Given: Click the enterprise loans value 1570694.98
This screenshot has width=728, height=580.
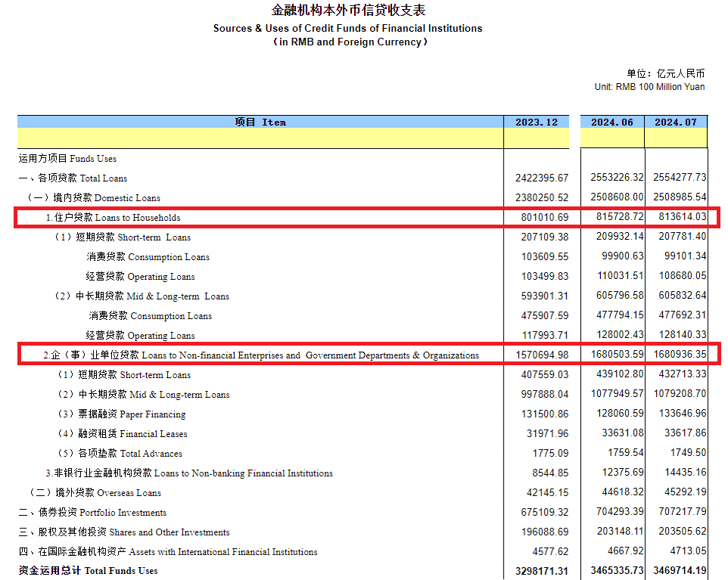Looking at the screenshot, I should 542,355.
